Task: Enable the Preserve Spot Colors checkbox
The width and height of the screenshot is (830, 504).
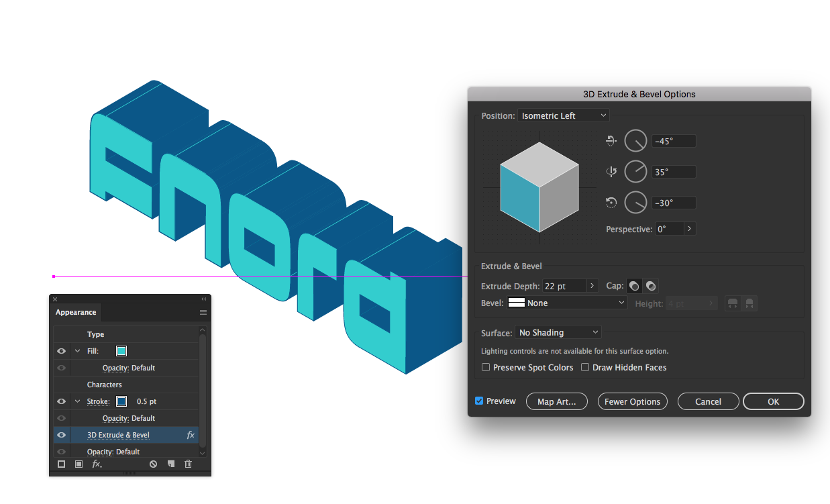Action: (x=486, y=368)
